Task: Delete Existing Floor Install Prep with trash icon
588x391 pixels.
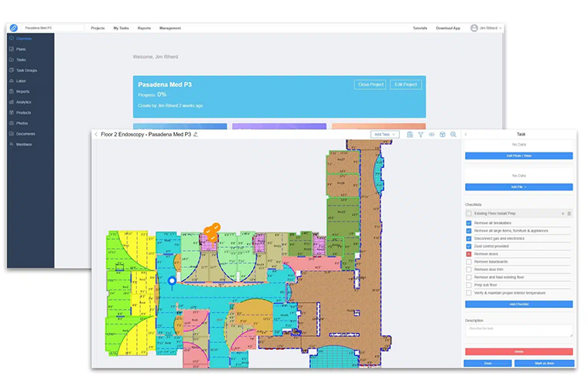Action: [x=569, y=213]
